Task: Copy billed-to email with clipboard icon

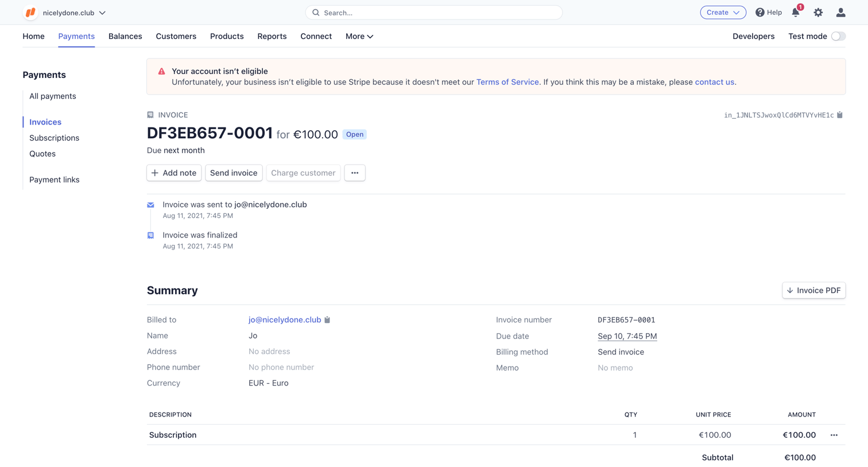Action: (x=327, y=320)
